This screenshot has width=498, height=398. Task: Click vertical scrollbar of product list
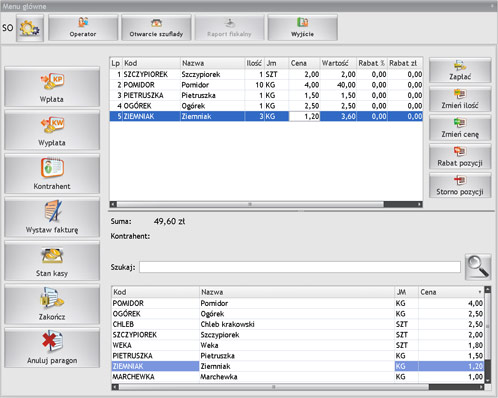point(488,326)
